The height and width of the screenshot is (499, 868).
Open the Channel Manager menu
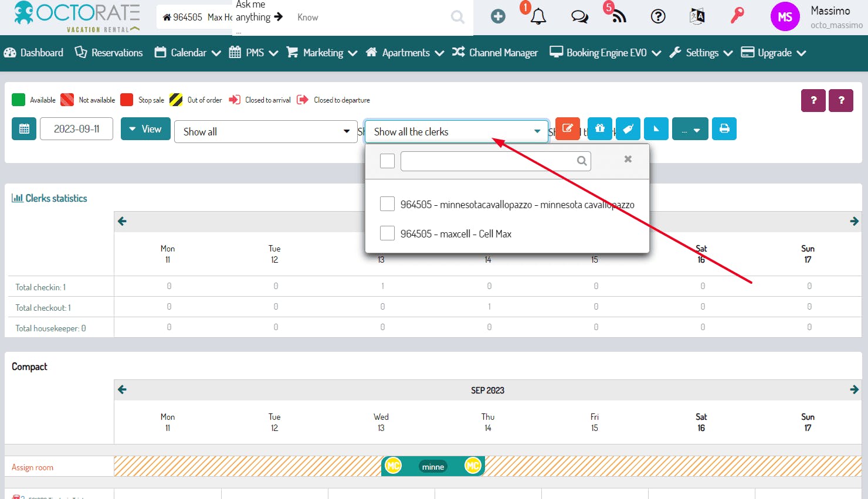(x=495, y=53)
